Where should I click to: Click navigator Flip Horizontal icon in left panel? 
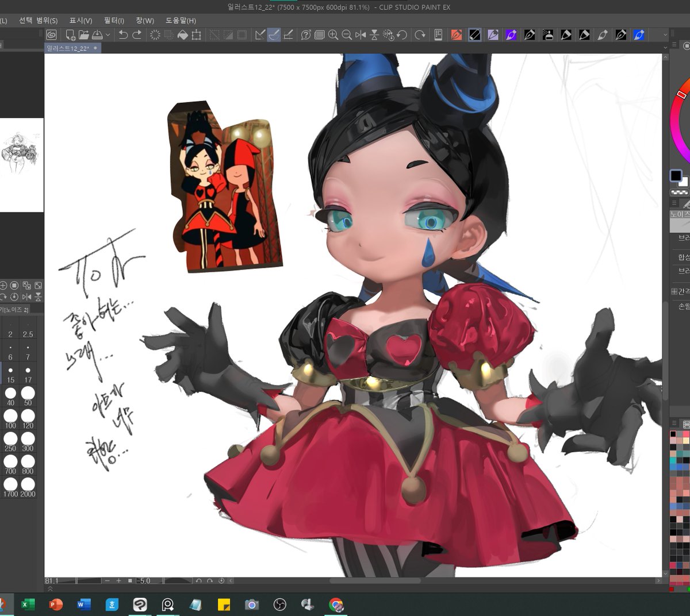(x=26, y=297)
